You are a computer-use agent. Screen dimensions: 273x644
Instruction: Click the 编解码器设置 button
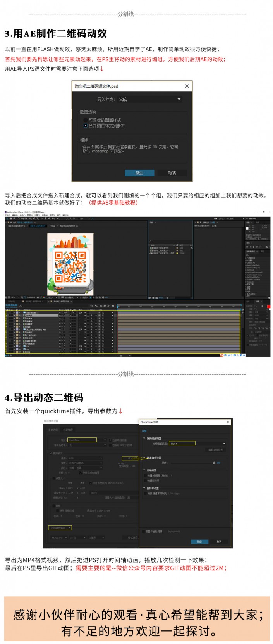click(x=215, y=450)
